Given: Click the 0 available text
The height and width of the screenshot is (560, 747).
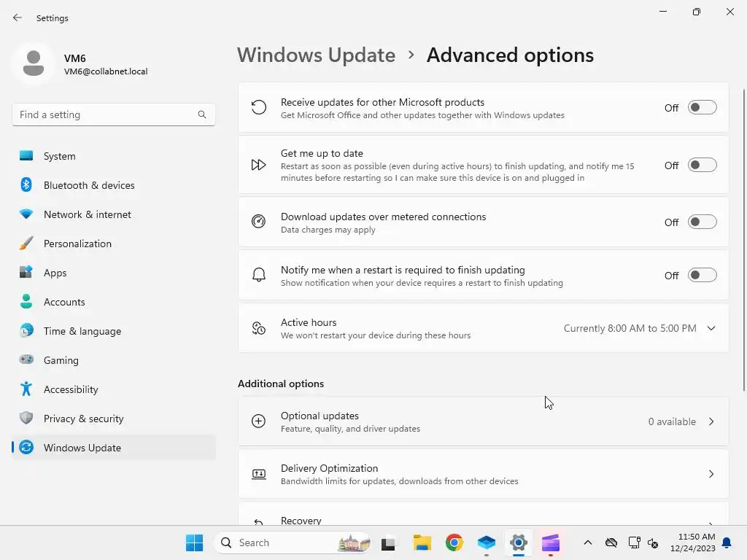Looking at the screenshot, I should click(x=672, y=421).
